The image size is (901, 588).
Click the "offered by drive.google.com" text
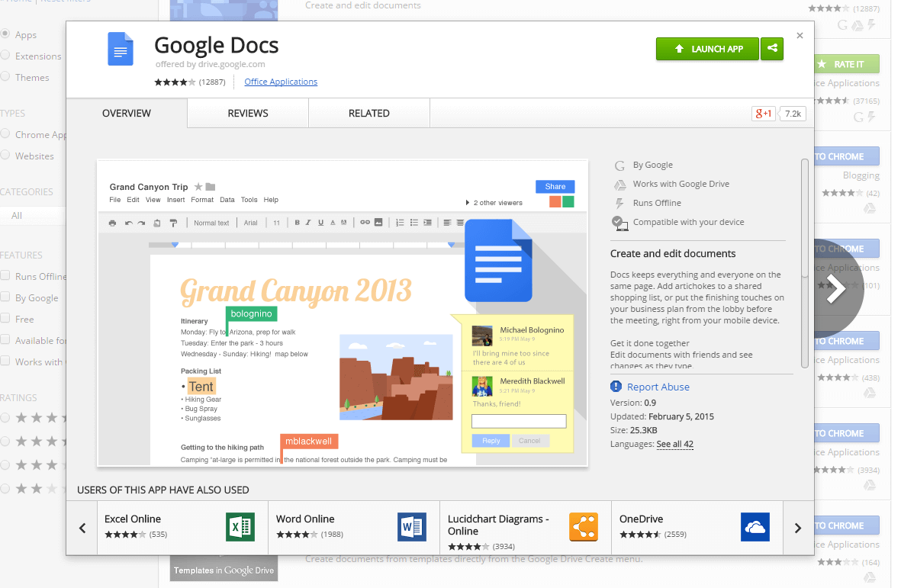click(211, 64)
